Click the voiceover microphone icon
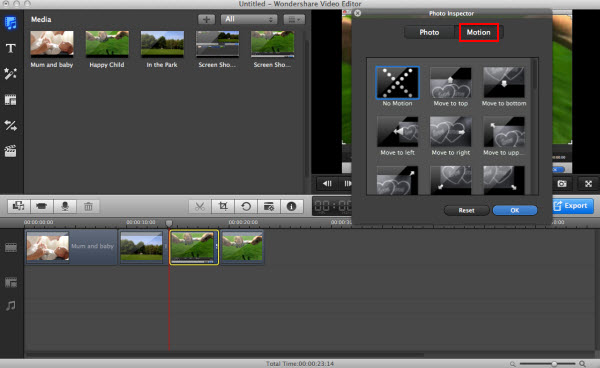Viewport: 600px width, 368px height. pos(65,207)
